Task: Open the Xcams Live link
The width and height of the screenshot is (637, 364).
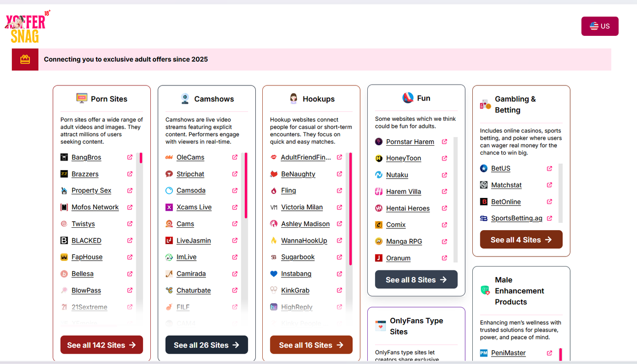Action: (194, 207)
